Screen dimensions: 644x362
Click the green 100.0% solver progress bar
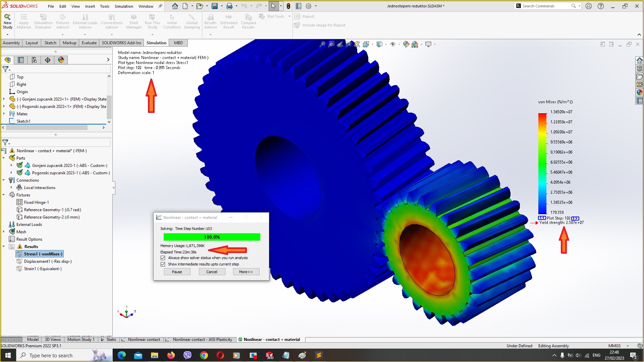pos(212,237)
